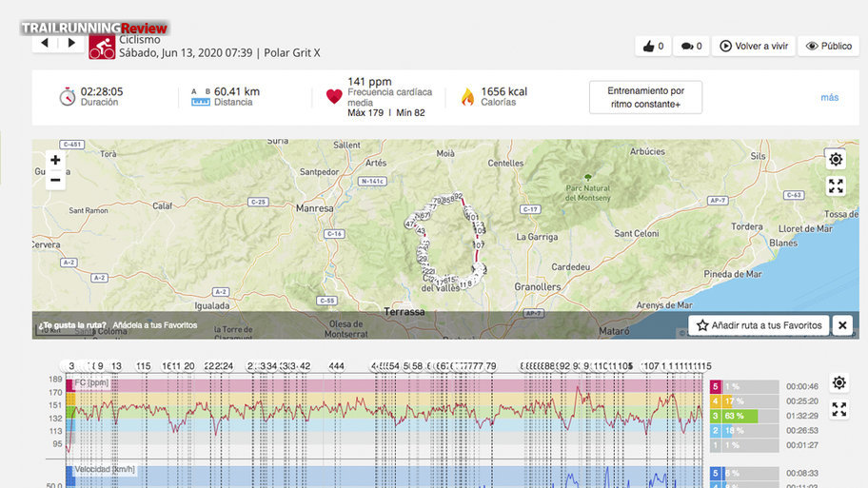This screenshot has height=488, width=868.
Task: Click the 1656 kcal calories value
Action: coord(503,91)
